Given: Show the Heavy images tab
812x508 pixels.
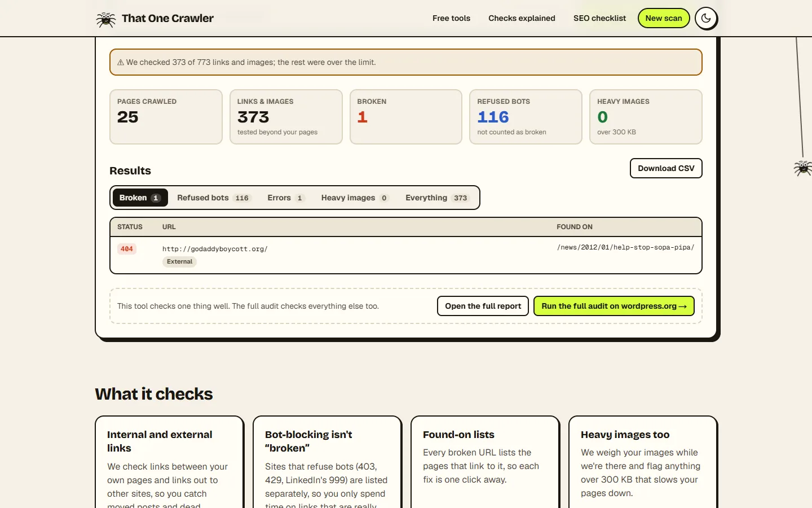Looking at the screenshot, I should point(355,198).
